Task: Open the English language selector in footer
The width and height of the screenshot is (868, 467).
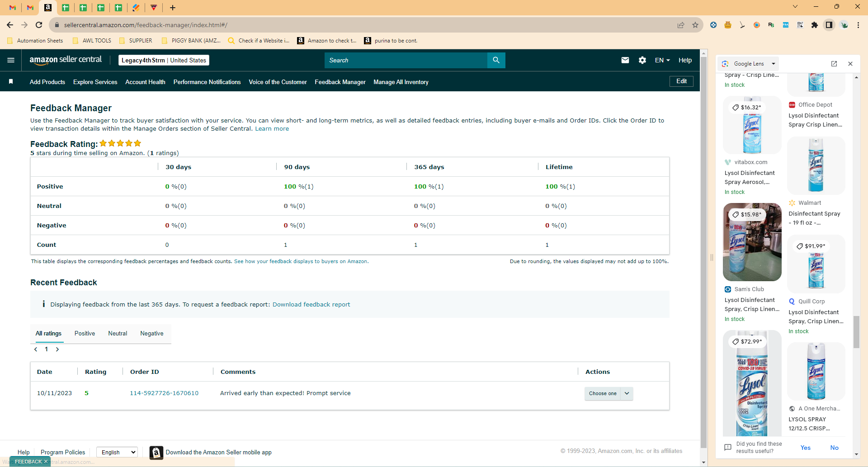Action: point(117,452)
